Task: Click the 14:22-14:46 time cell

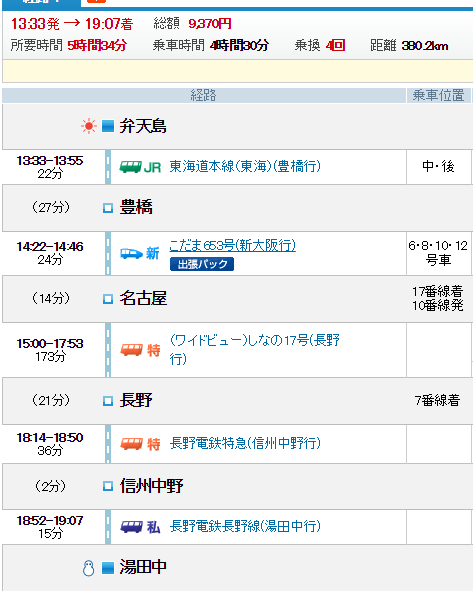Action: pyautogui.click(x=50, y=253)
